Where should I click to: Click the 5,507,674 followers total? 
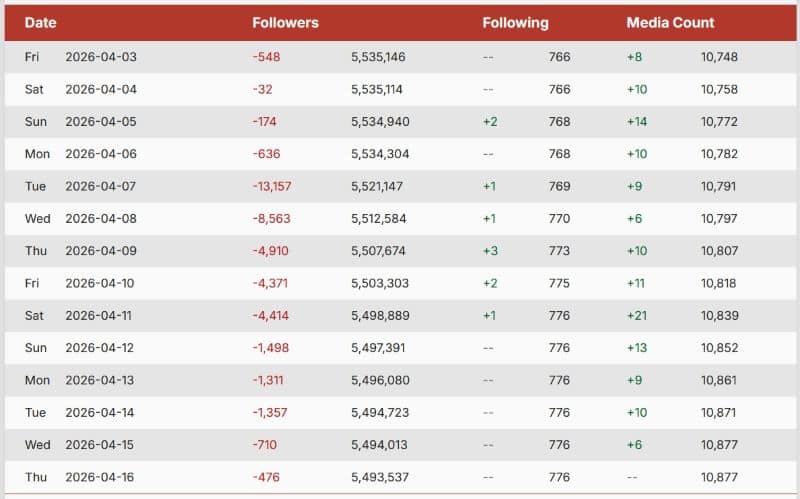point(380,251)
